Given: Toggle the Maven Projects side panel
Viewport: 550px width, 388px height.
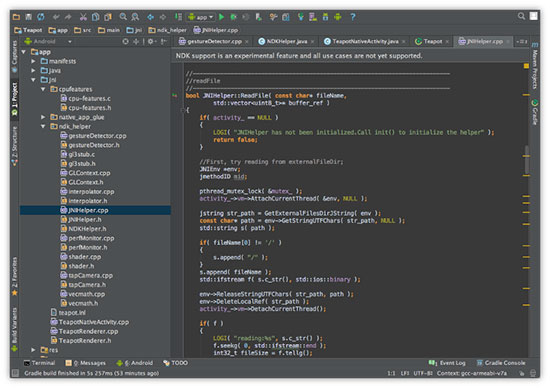Looking at the screenshot, I should (535, 66).
